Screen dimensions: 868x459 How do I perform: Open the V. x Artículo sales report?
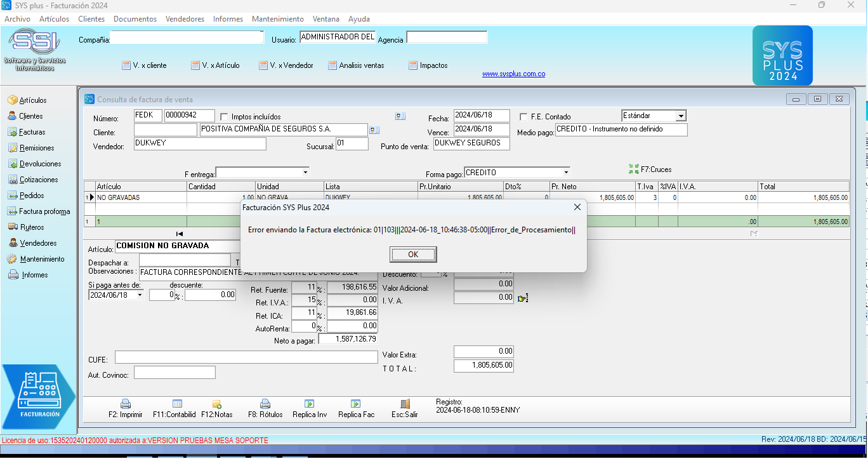(x=215, y=65)
